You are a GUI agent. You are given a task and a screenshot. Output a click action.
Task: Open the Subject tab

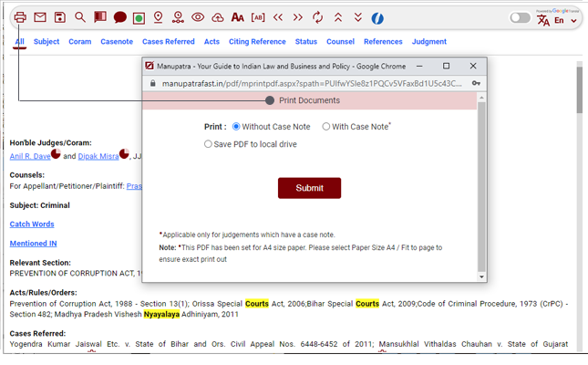pos(46,42)
